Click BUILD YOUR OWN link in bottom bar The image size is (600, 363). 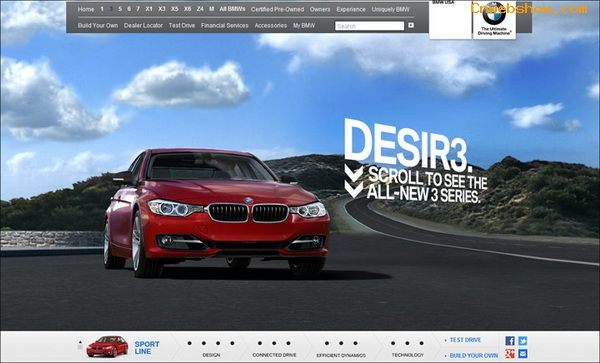[474, 355]
